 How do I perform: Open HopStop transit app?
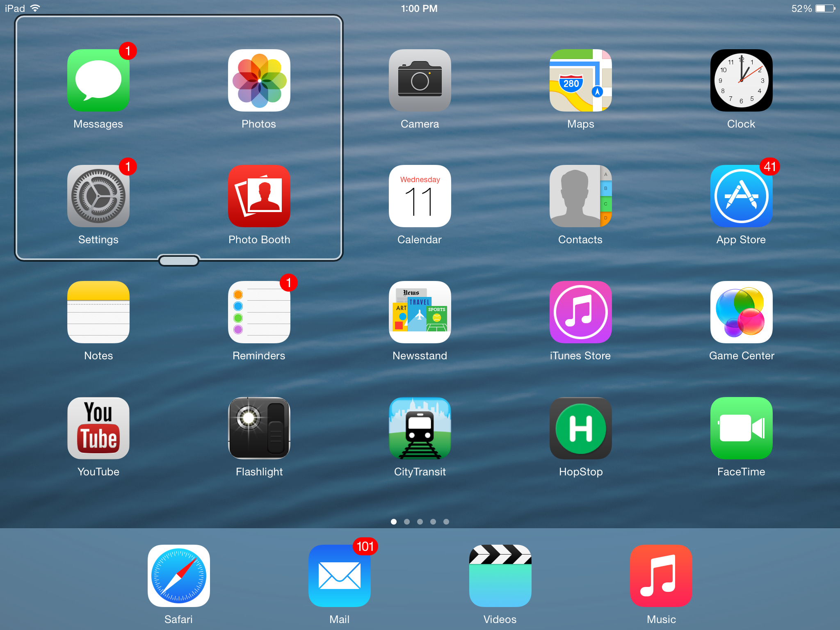[580, 428]
